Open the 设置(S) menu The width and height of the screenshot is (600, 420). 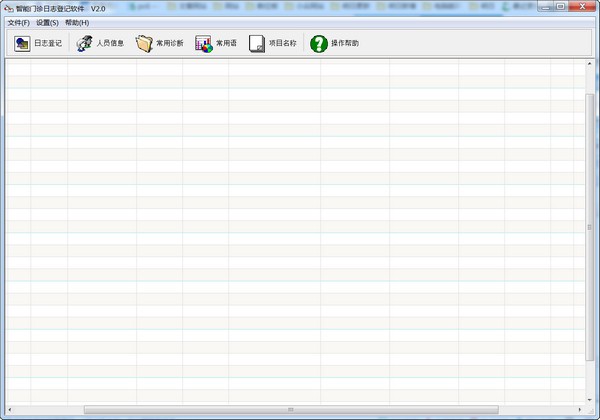click(x=47, y=22)
